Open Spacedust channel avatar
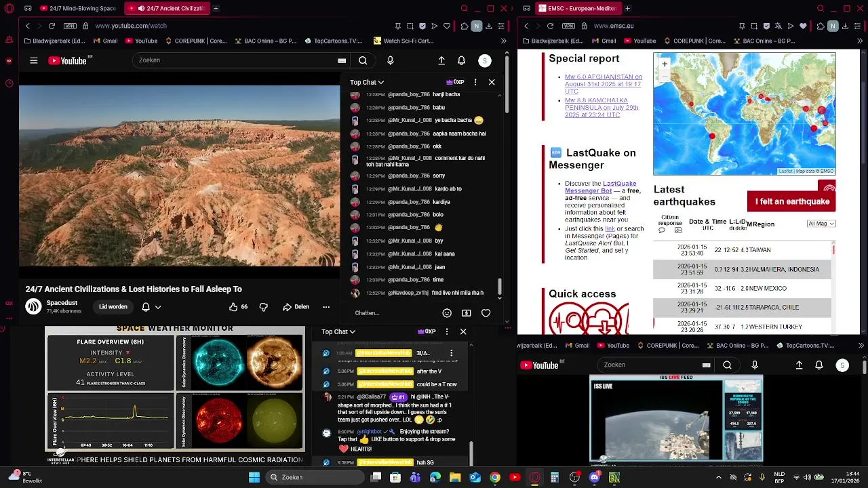This screenshot has height=488, width=868. point(33,306)
